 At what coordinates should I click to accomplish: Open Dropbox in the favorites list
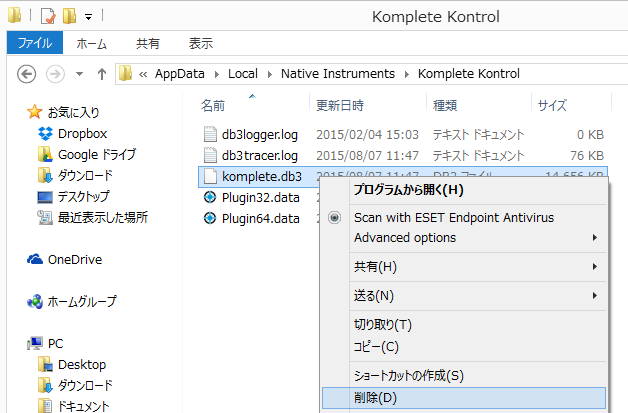click(83, 133)
